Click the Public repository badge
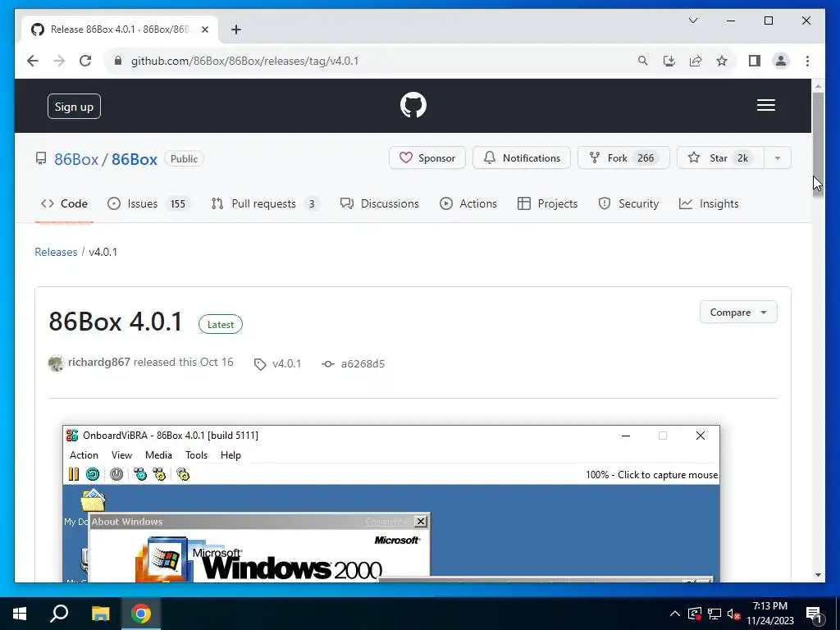840x630 pixels. pyautogui.click(x=184, y=159)
